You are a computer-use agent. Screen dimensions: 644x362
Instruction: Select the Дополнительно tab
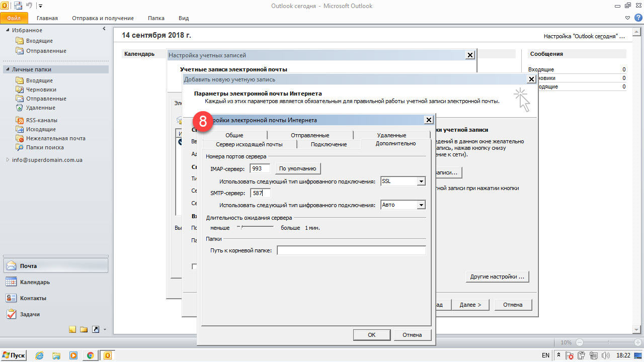coord(396,143)
